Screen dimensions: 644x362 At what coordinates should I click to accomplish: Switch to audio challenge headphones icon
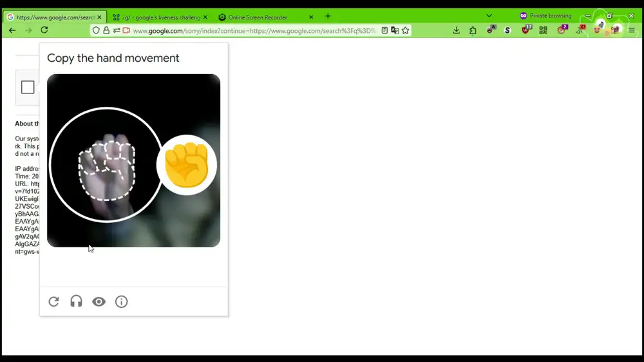coord(76,301)
